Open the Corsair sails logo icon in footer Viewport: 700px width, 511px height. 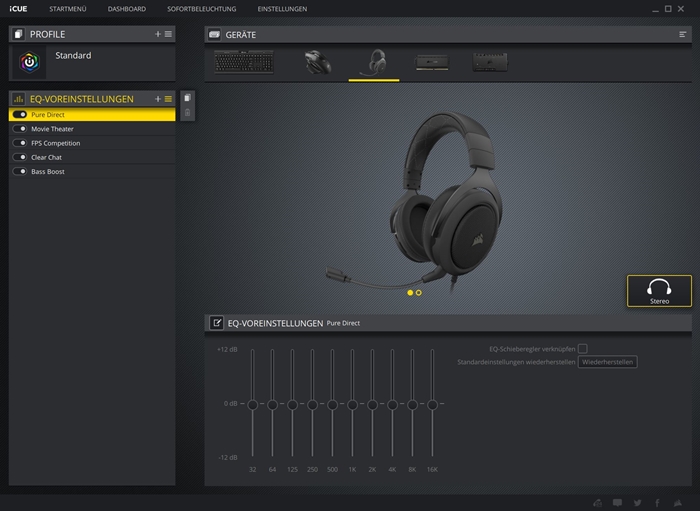pos(678,503)
